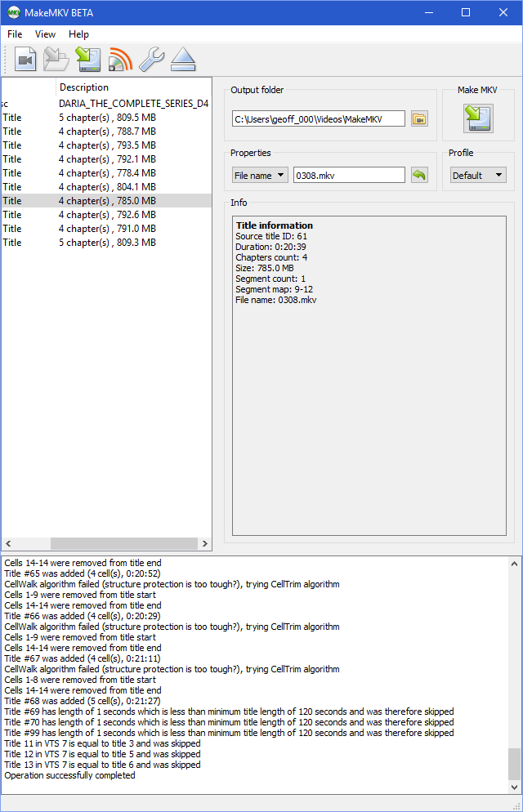Click the Open disc toolbar icon
This screenshot has width=523, height=812.
[x=56, y=60]
